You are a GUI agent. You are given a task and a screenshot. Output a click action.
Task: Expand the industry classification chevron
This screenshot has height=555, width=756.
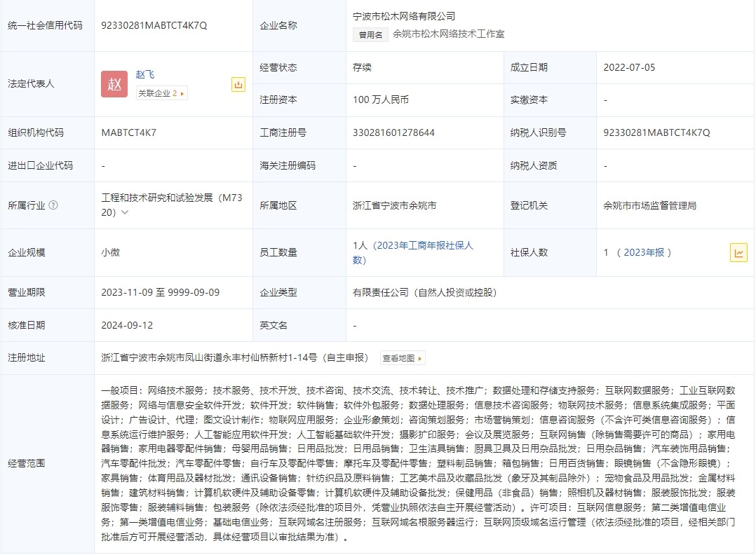click(x=125, y=212)
